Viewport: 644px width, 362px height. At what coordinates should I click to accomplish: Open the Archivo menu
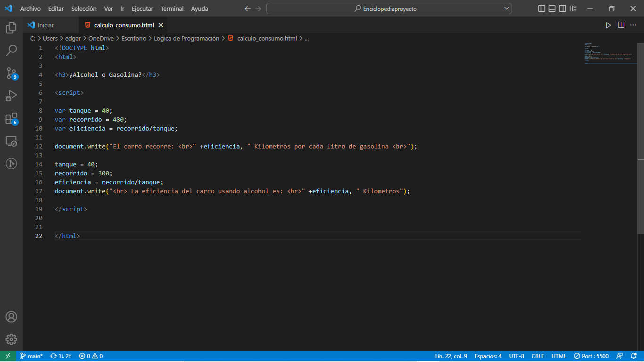30,8
